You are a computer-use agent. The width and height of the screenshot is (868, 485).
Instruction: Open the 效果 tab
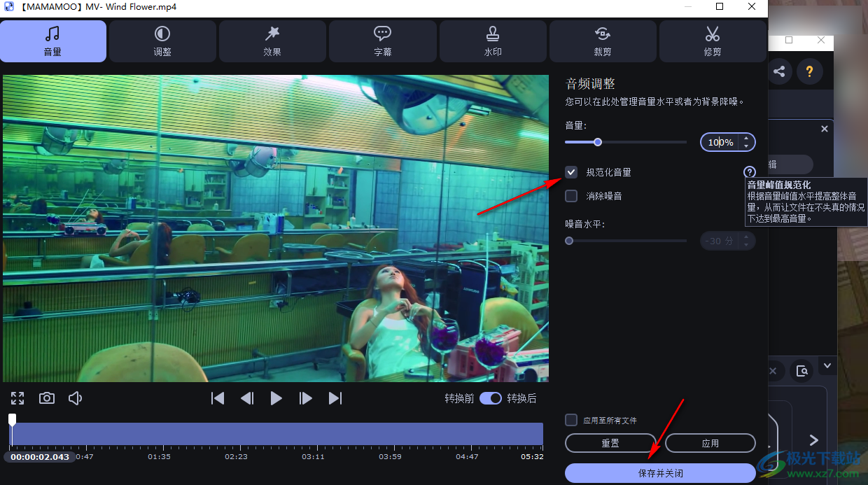coord(272,41)
